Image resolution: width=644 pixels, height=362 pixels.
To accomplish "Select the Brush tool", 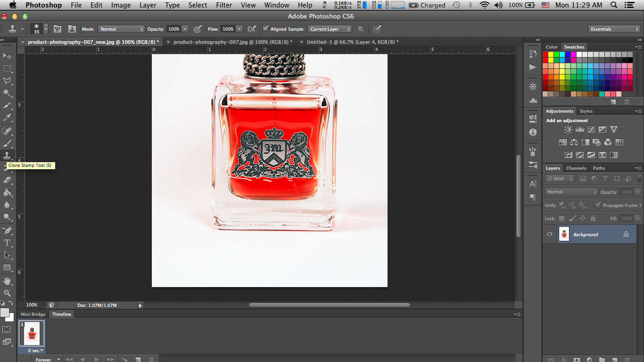I will point(7,143).
